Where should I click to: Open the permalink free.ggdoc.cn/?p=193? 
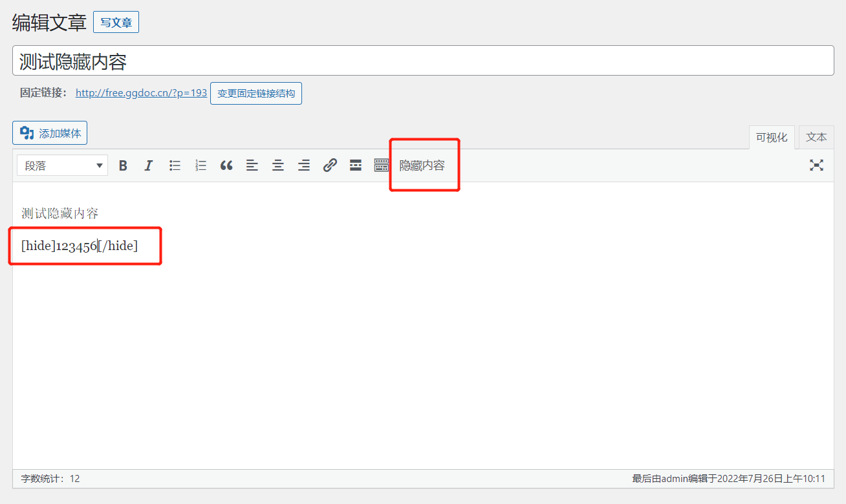tap(141, 92)
